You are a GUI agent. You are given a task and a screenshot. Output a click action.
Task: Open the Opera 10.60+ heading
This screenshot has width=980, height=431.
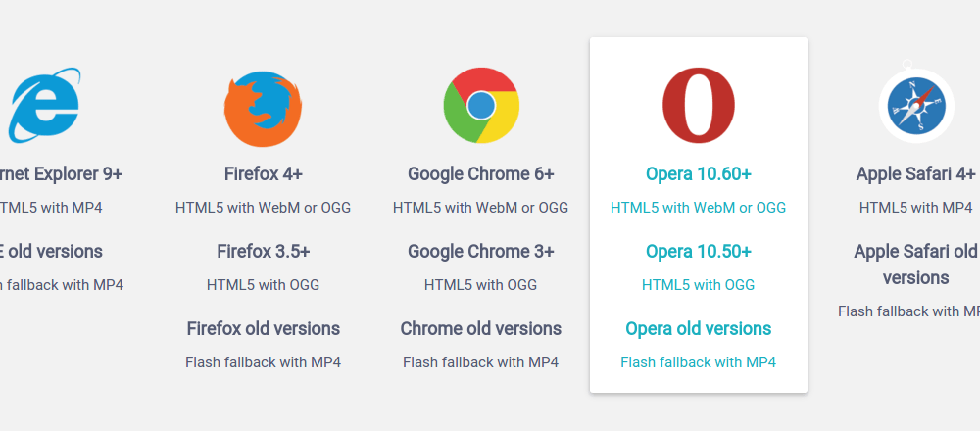click(698, 173)
